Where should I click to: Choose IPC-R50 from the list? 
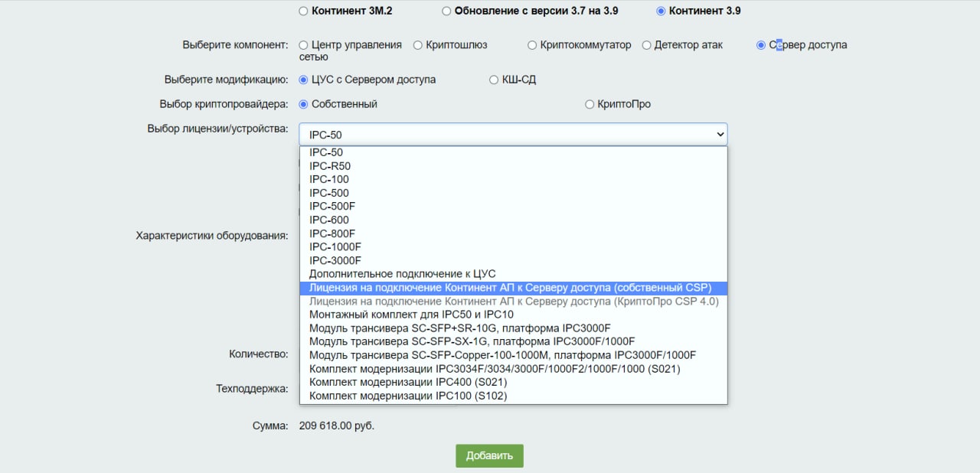coord(513,166)
